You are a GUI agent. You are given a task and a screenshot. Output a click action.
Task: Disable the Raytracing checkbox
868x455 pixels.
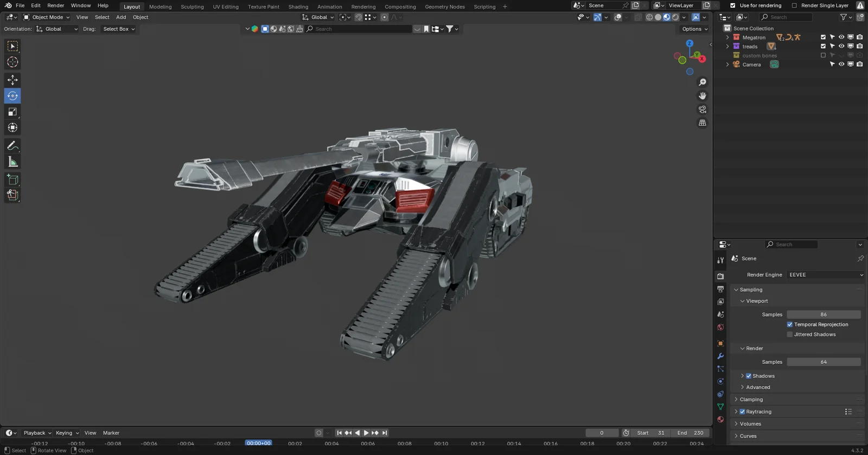(x=742, y=412)
